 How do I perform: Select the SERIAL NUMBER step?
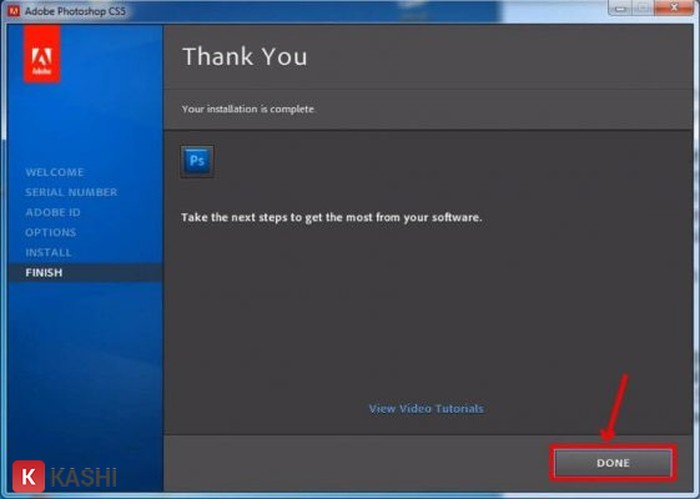[x=71, y=192]
